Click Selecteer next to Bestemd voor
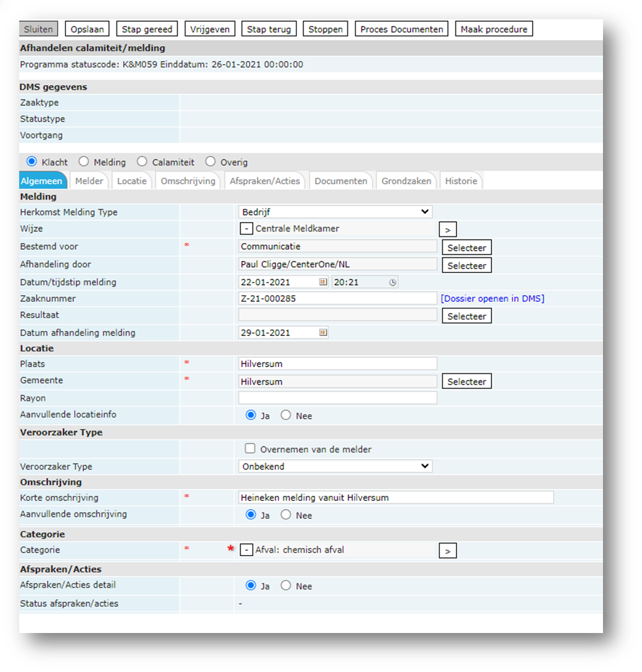Image resolution: width=642 pixels, height=672 pixels. click(x=466, y=247)
